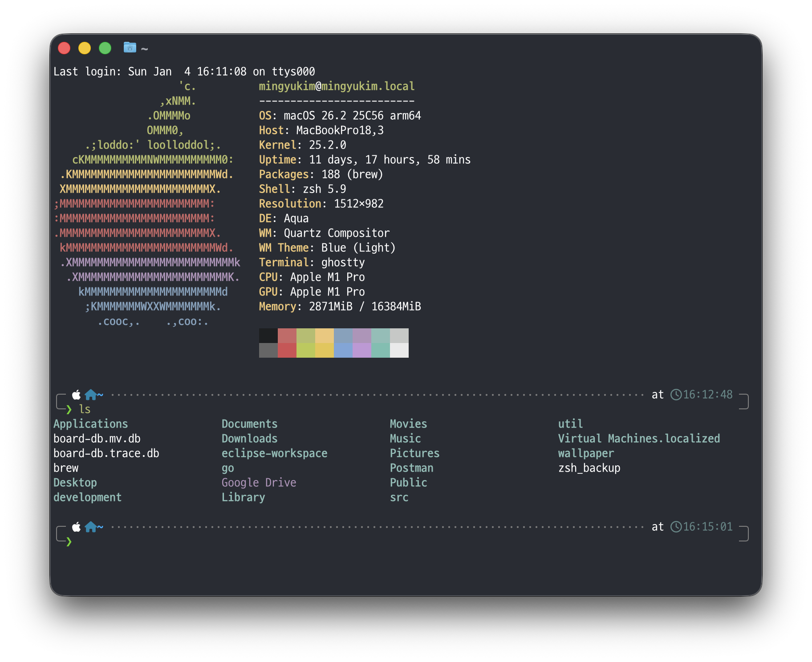
Task: Click the Google Drive entry in the ls output
Action: click(x=259, y=483)
